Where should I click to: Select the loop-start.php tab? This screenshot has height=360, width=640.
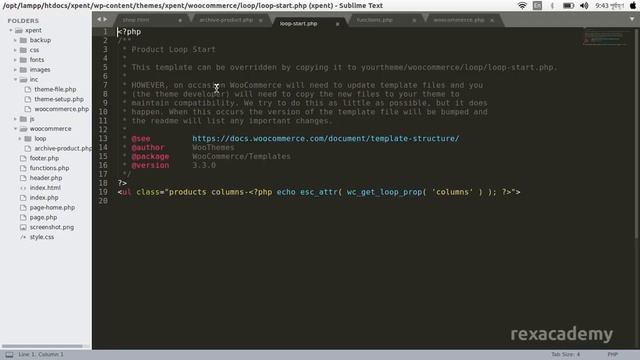(x=298, y=24)
